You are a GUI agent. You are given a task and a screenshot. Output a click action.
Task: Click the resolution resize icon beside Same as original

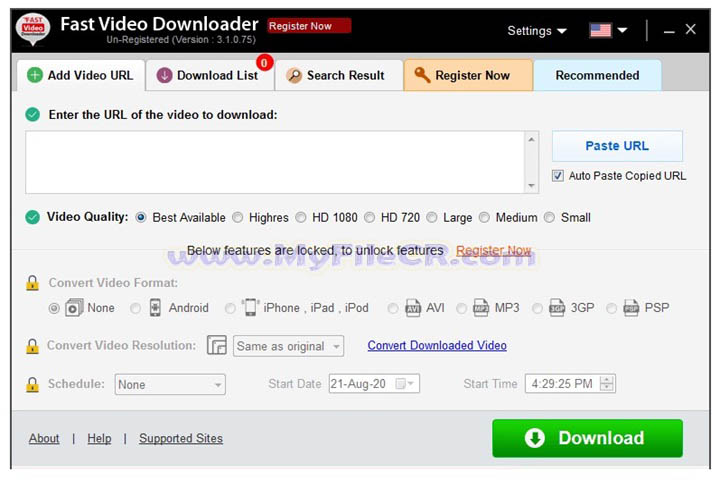[x=217, y=345]
